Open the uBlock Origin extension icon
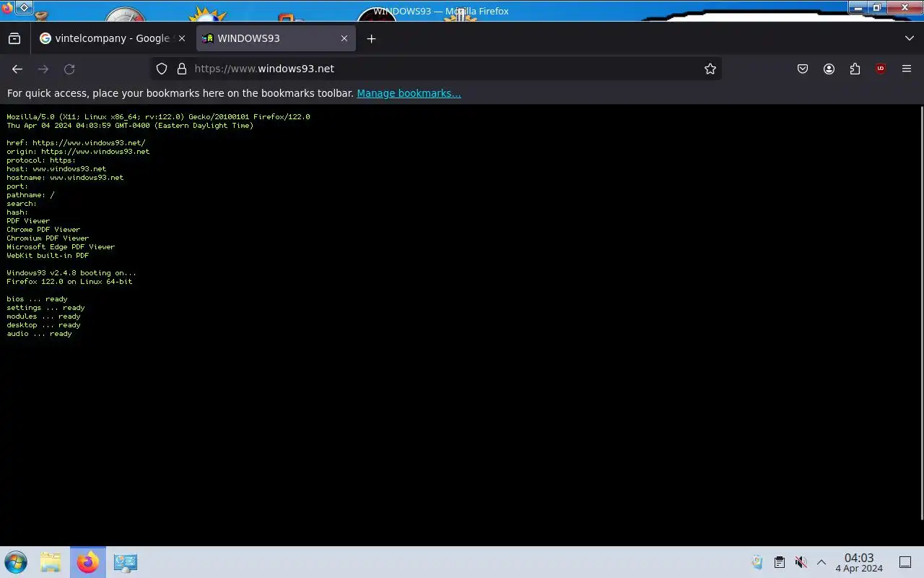The width and height of the screenshot is (924, 578). click(881, 69)
